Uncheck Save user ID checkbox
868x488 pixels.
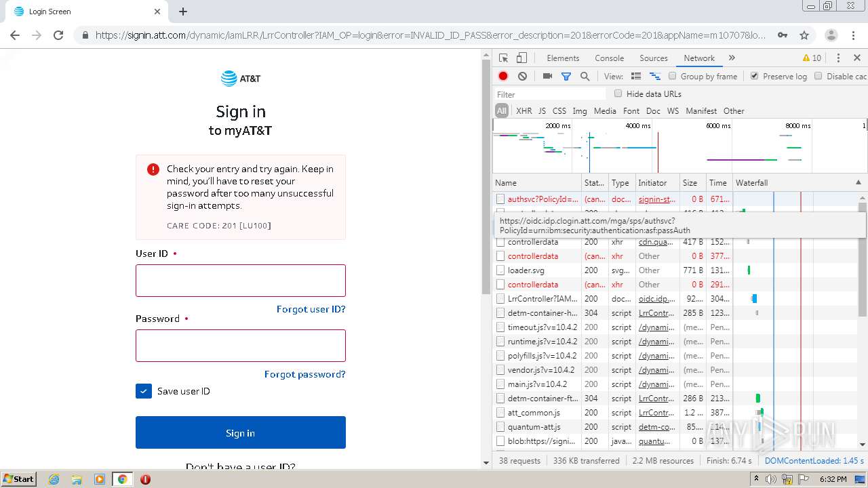(144, 391)
